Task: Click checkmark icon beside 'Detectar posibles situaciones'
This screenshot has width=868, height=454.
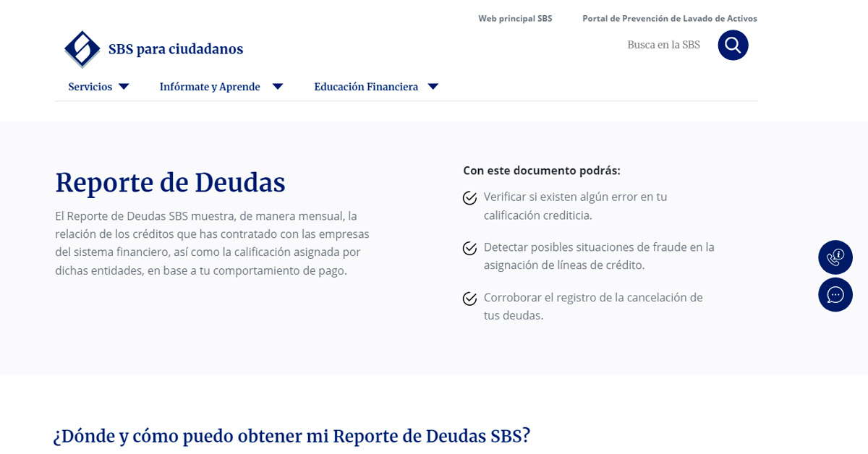Action: click(469, 249)
